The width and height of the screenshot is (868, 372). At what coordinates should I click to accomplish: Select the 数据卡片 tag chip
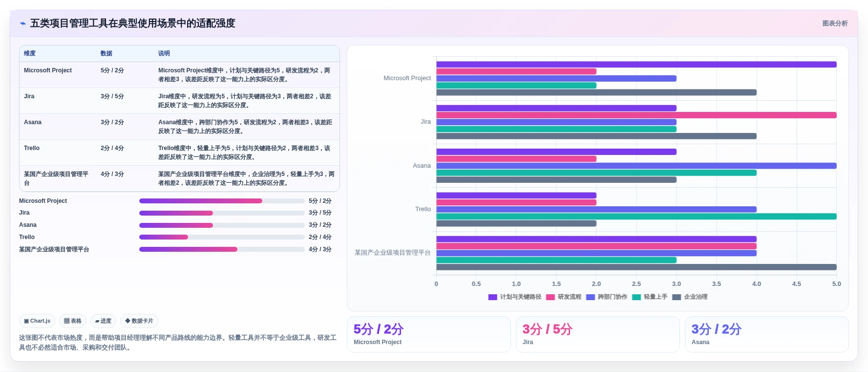click(139, 321)
